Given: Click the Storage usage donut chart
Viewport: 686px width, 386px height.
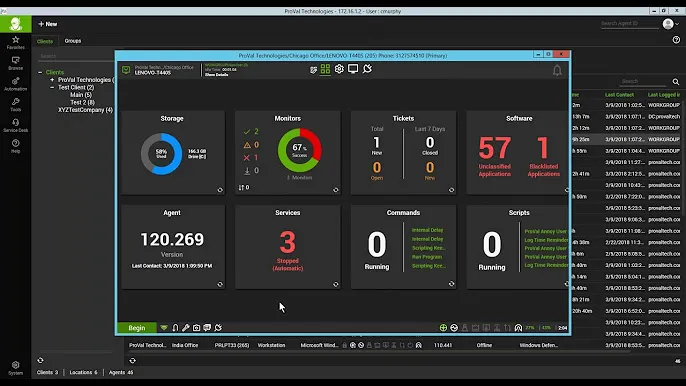Looking at the screenshot, I should (x=161, y=154).
